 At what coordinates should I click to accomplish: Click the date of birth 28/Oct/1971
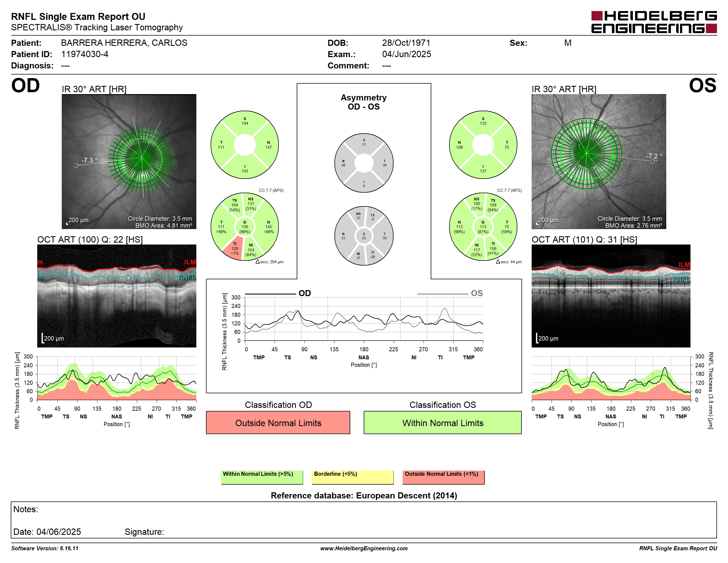coord(406,43)
